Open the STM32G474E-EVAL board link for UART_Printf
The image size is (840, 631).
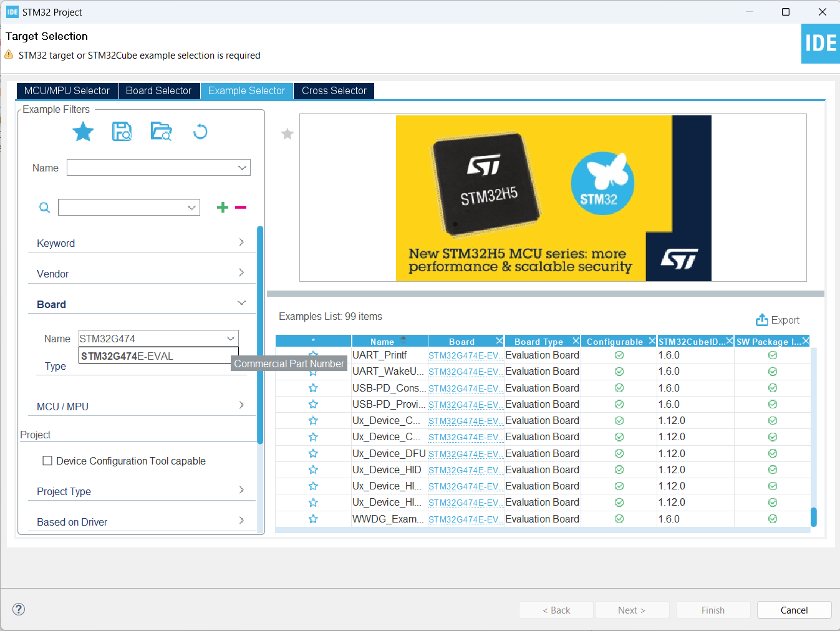point(463,354)
